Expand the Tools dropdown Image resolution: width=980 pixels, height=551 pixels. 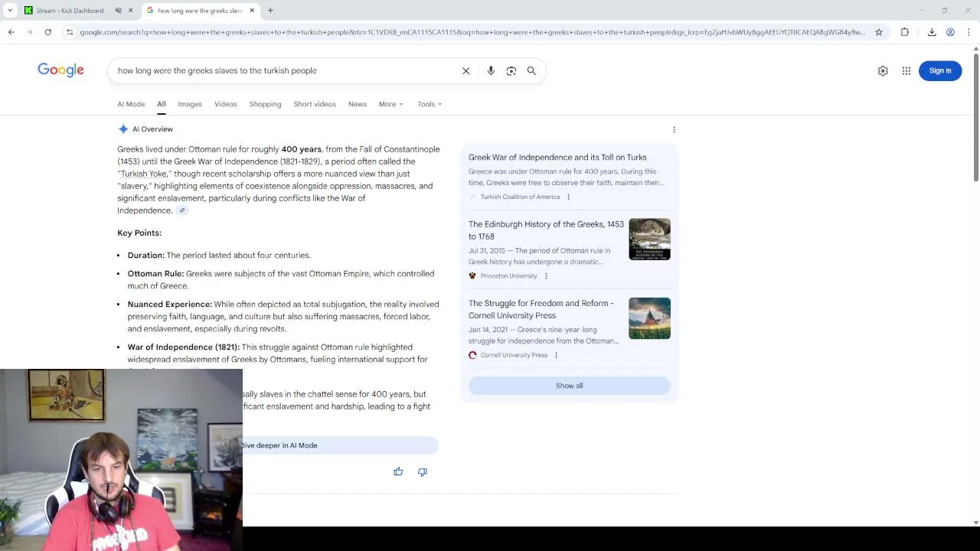(x=430, y=104)
